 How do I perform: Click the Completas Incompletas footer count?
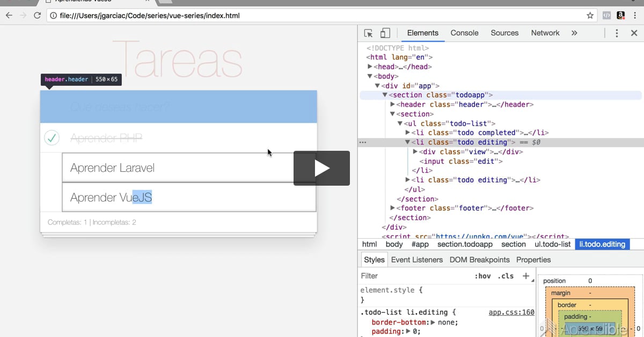tap(92, 222)
